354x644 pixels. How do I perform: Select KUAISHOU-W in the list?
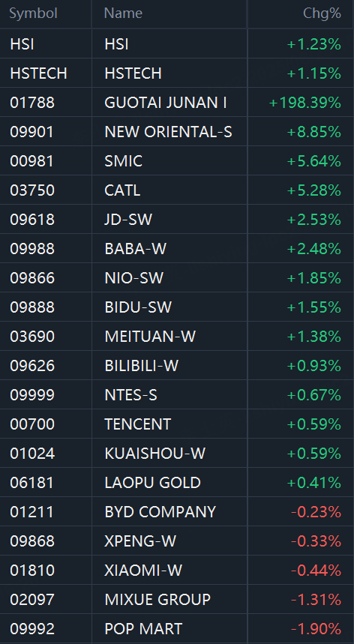(x=177, y=454)
